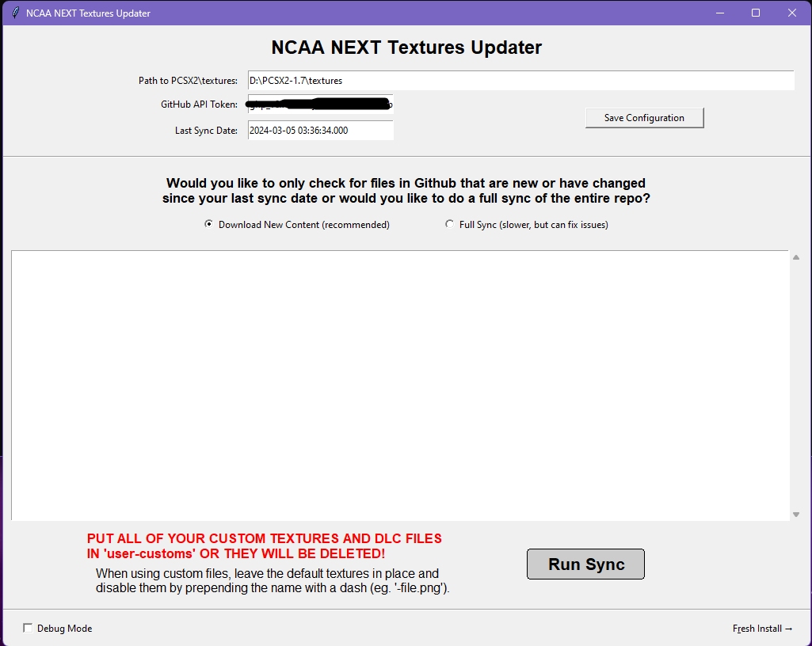
Task: Minimize the NCAA NEXT Textures Updater window
Action: pos(720,13)
